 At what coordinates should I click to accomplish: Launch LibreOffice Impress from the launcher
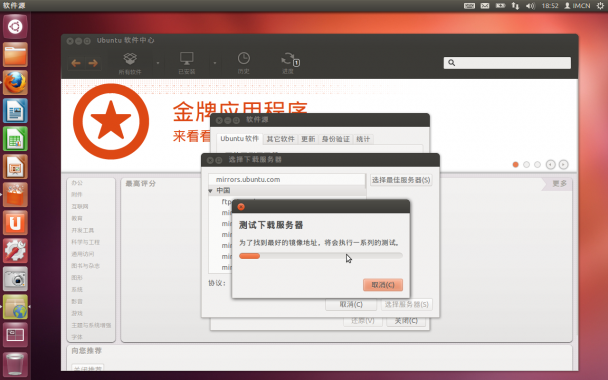[x=15, y=167]
